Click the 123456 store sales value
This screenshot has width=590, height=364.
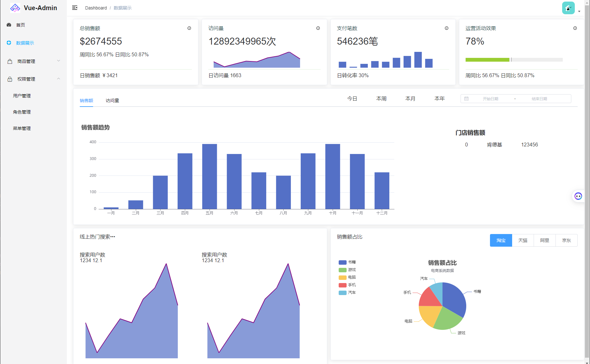point(530,145)
